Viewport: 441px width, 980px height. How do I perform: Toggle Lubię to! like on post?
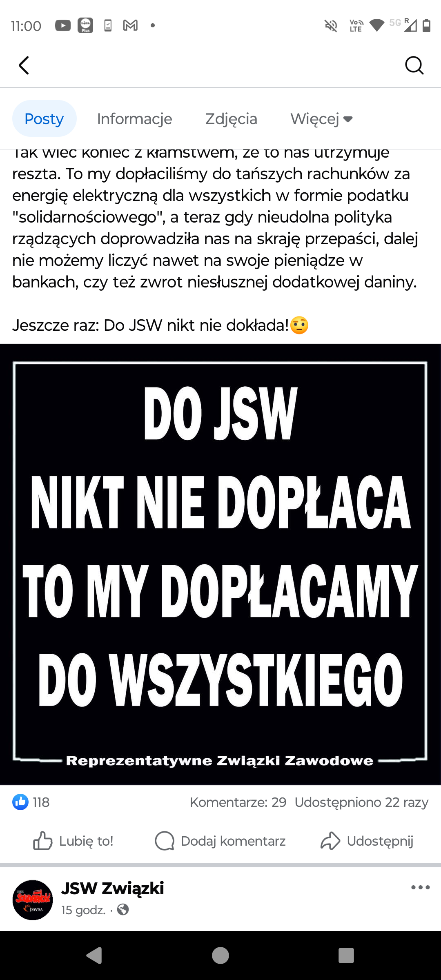click(73, 841)
